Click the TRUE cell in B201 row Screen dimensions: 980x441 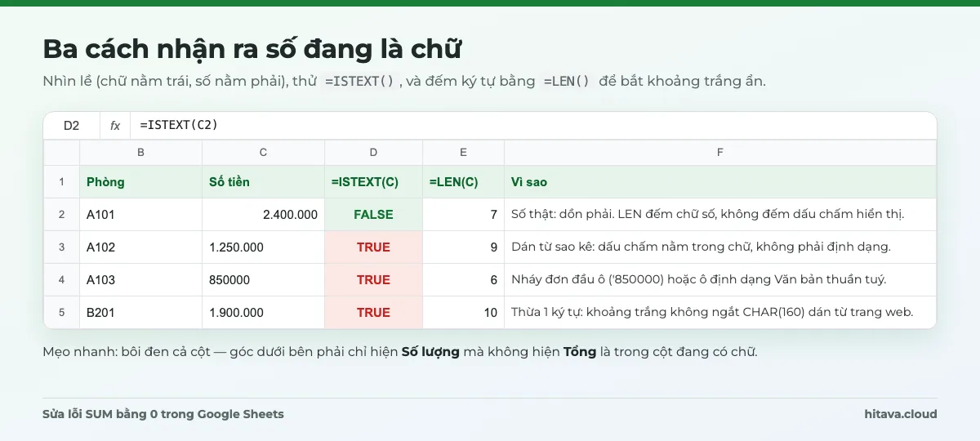click(x=374, y=313)
